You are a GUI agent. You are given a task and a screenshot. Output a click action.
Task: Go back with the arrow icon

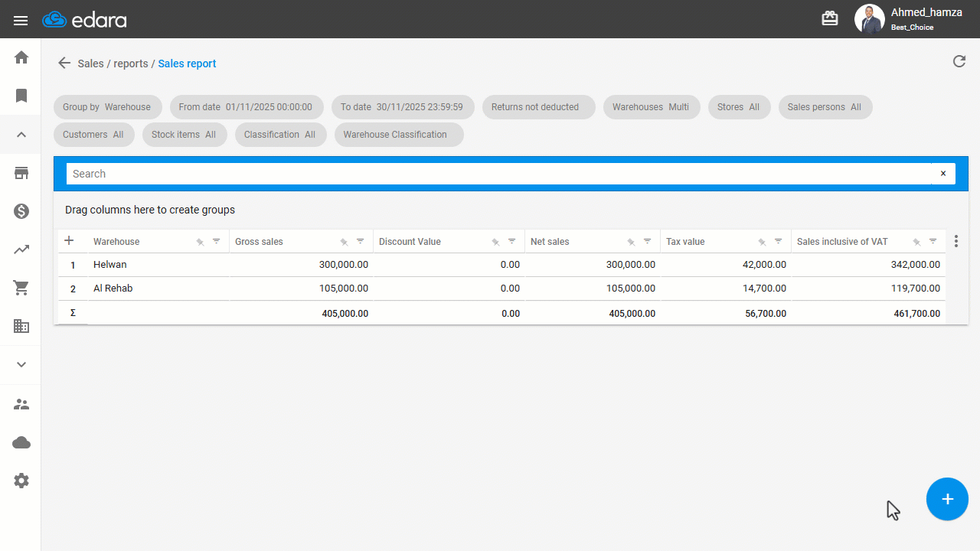pos(64,63)
